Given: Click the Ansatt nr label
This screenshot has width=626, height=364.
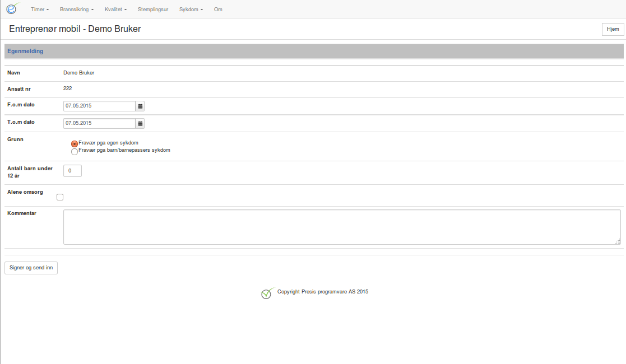Looking at the screenshot, I should (x=18, y=89).
